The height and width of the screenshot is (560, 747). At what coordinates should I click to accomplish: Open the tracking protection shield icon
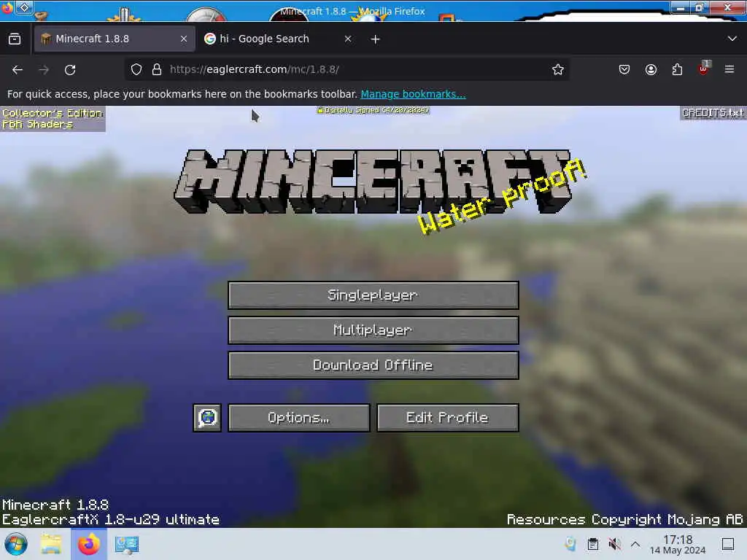pyautogui.click(x=136, y=69)
